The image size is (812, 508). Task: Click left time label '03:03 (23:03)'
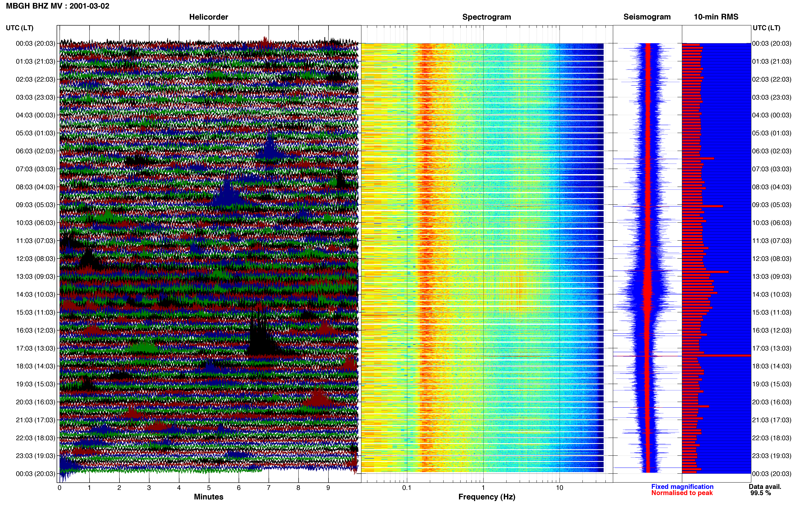click(35, 97)
